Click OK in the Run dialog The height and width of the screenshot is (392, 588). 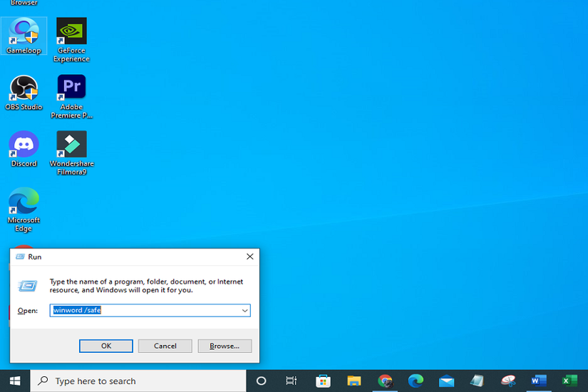click(105, 346)
